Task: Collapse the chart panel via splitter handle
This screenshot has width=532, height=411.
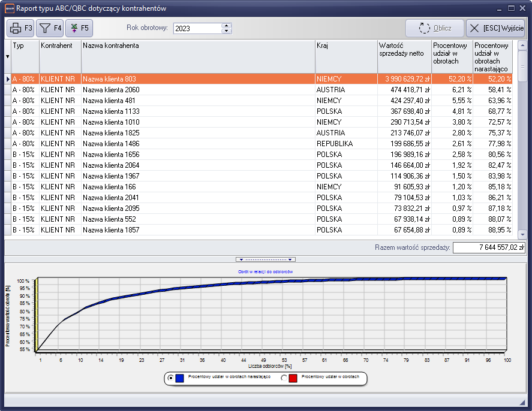Action: (x=266, y=259)
